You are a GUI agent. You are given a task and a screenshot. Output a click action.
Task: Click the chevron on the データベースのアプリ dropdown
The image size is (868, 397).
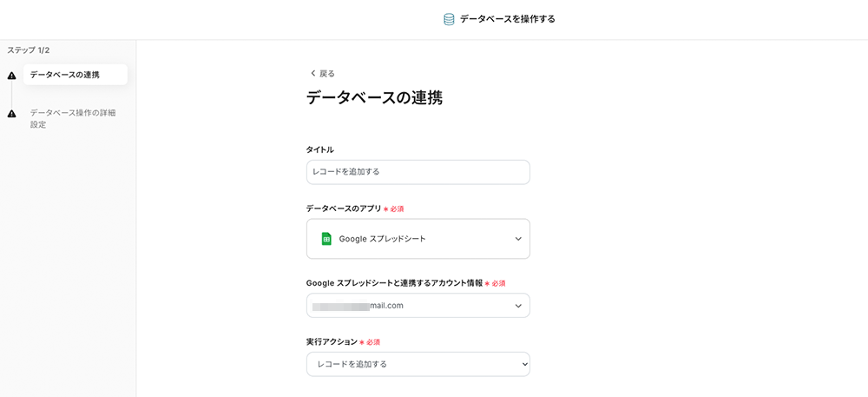(518, 239)
